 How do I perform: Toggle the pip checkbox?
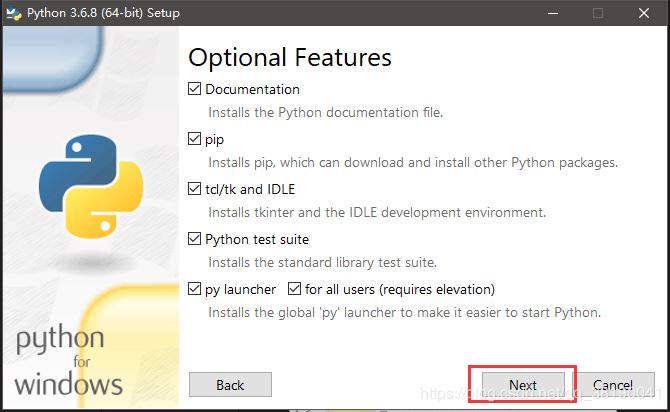pos(195,139)
